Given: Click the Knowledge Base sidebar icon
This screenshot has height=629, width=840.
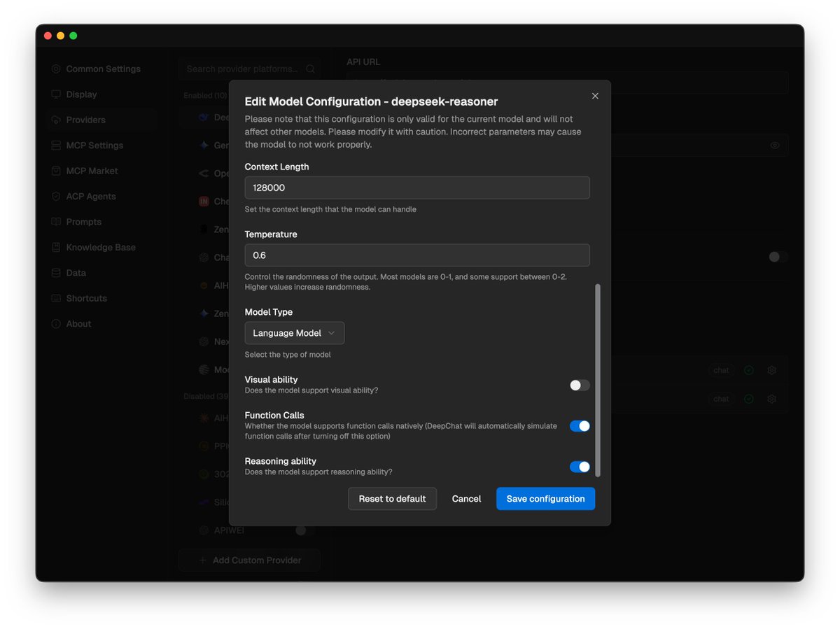Looking at the screenshot, I should click(56, 247).
